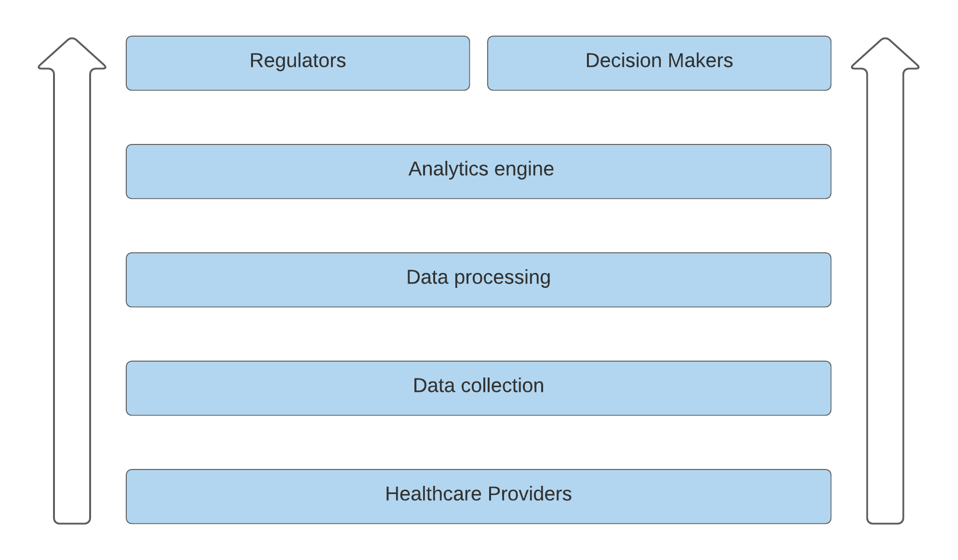Click the left arrow shaft beside Data processing
This screenshot has height=560, width=958.
click(x=72, y=280)
